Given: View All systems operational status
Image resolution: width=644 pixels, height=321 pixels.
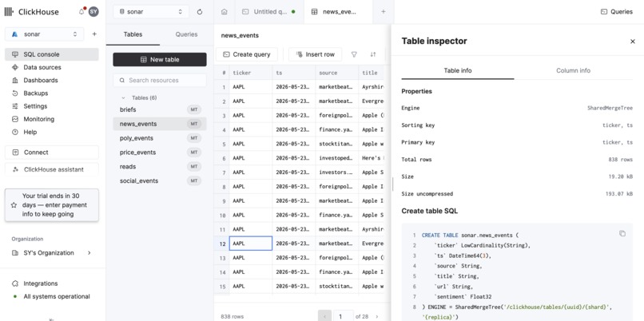Looking at the screenshot, I should pyautogui.click(x=52, y=296).
